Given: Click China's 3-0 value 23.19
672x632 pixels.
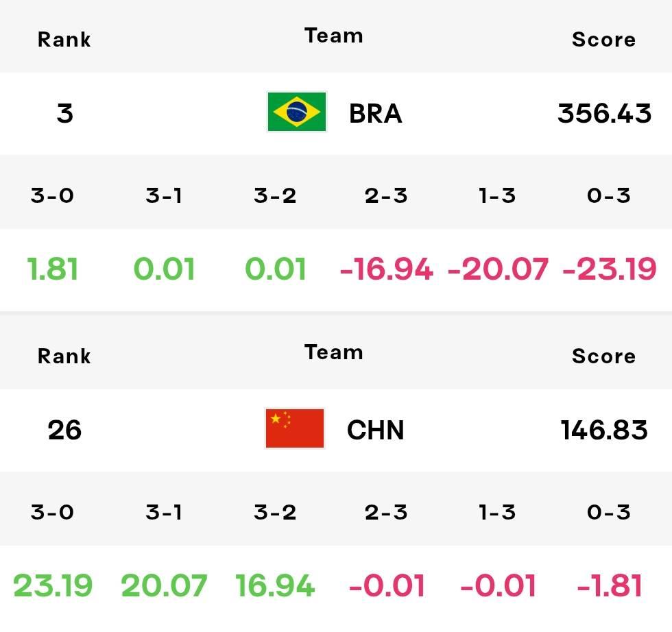Looking at the screenshot, I should tap(52, 585).
